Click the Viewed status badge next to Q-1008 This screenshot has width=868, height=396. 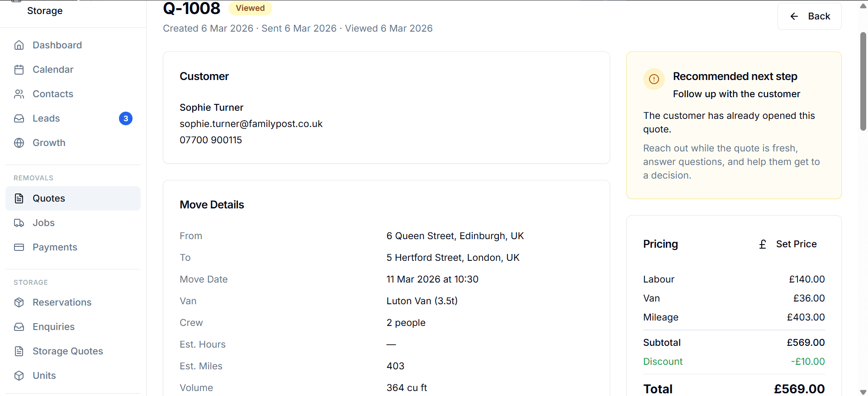[250, 8]
